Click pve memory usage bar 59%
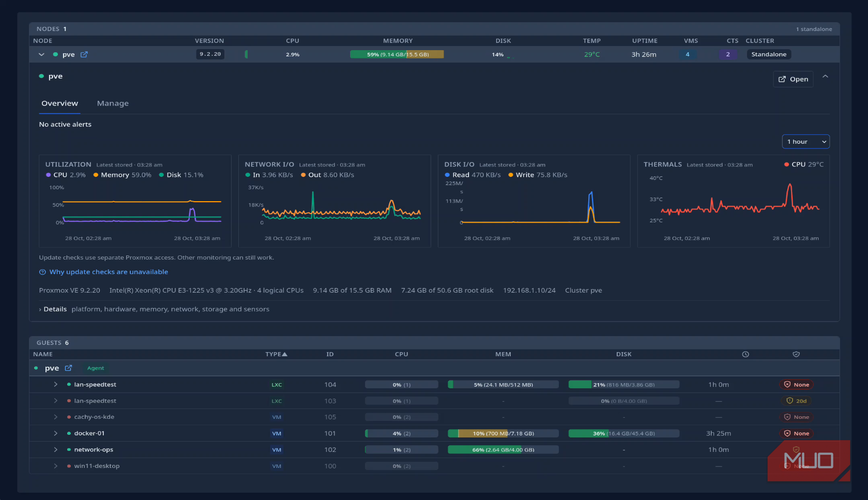The height and width of the screenshot is (500, 868). pos(397,54)
